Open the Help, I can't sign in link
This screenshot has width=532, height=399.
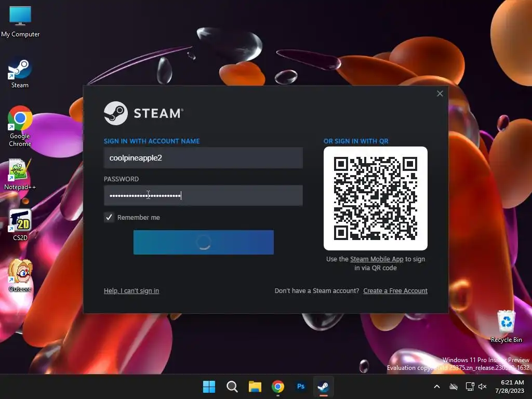pos(131,291)
